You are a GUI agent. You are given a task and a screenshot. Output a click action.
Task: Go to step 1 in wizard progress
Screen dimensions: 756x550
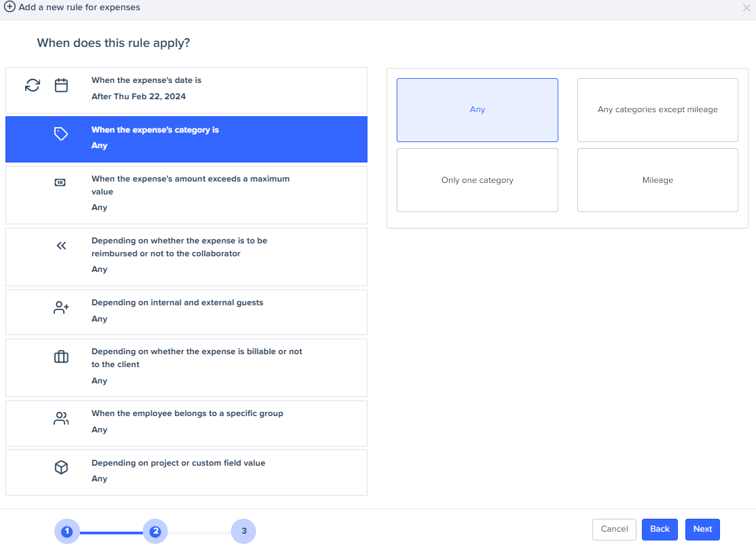tap(67, 532)
